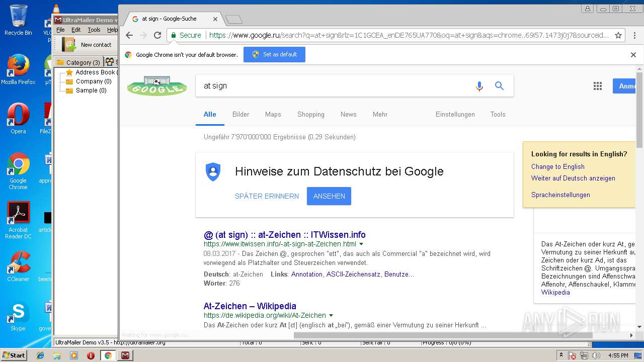The width and height of the screenshot is (644, 362).
Task: Click the Chrome address bar URL
Action: 409,35
